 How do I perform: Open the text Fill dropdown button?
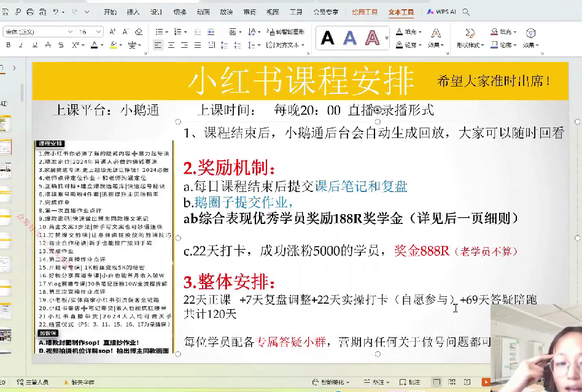(408, 32)
